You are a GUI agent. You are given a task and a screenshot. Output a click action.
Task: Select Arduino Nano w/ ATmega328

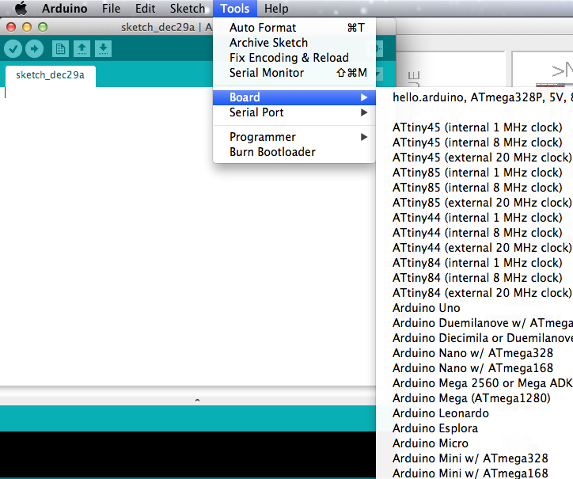tap(473, 353)
